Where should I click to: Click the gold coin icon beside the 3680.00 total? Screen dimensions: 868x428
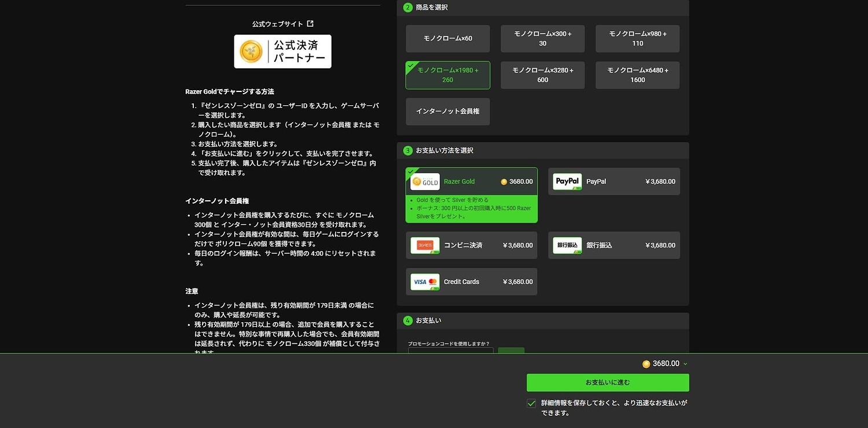point(646,364)
